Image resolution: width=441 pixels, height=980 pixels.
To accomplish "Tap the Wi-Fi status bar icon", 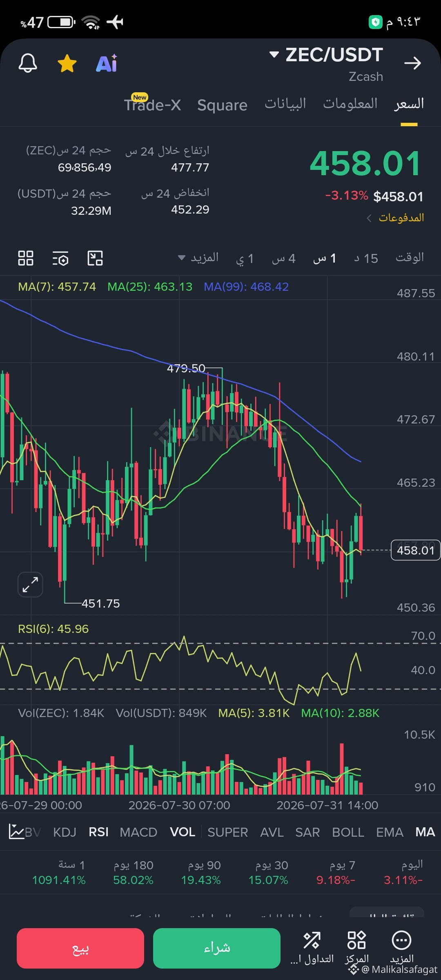I will click(x=91, y=22).
